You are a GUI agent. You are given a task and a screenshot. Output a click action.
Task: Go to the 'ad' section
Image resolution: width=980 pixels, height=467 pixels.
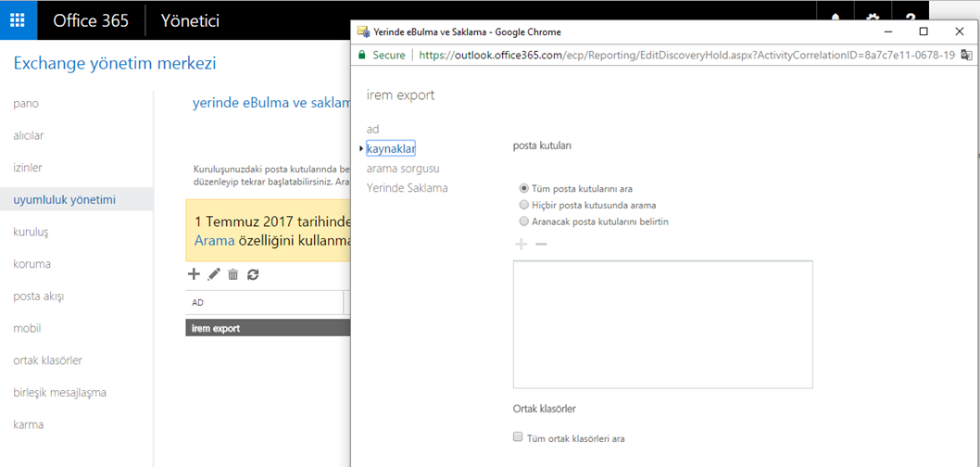click(x=372, y=129)
